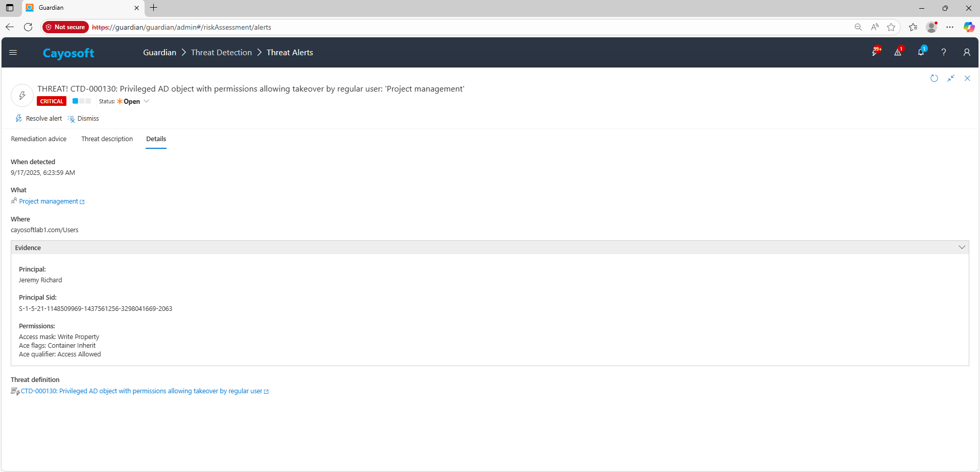Collapse the Evidence section chevron
This screenshot has height=472, width=980.
click(962, 248)
